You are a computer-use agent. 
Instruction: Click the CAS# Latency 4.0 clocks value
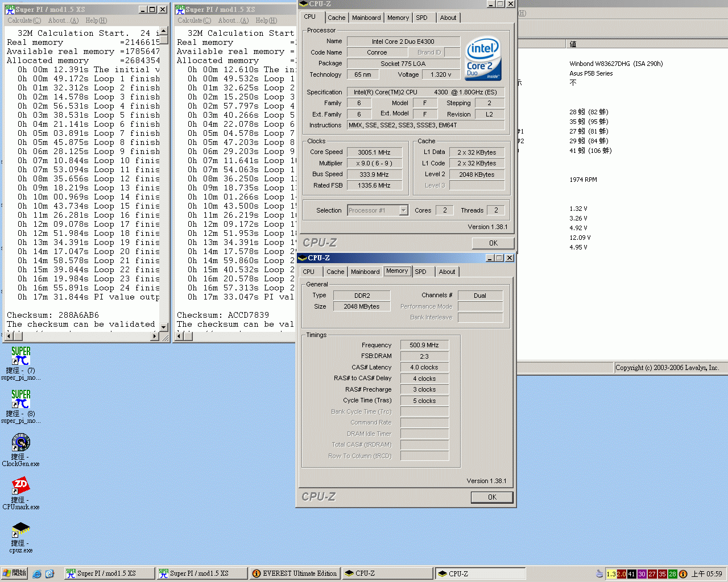pyautogui.click(x=424, y=367)
